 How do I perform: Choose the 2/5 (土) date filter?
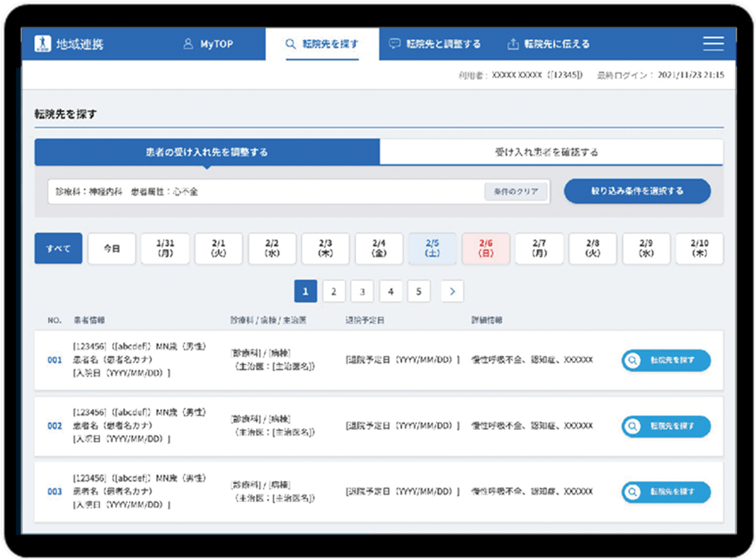pos(432,249)
